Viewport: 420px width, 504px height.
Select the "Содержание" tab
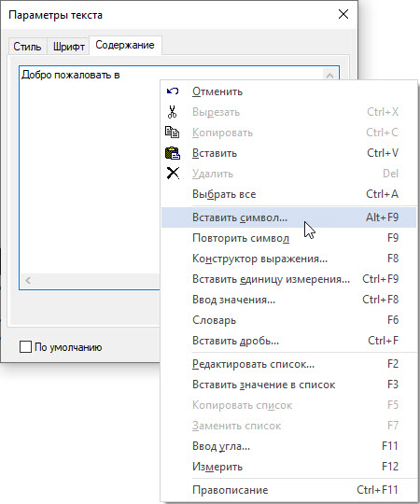125,45
